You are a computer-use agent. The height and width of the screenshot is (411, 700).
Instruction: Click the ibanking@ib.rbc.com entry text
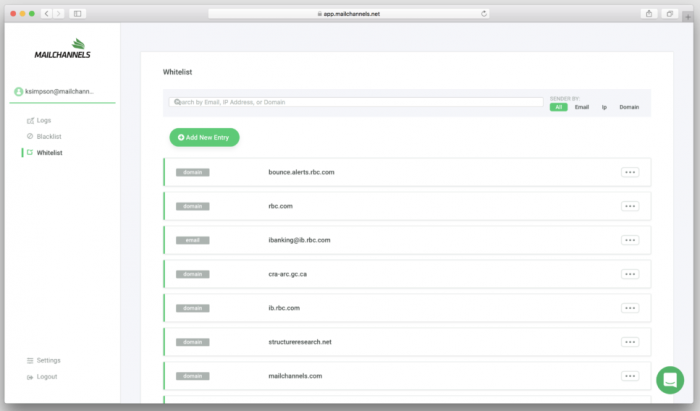(299, 240)
